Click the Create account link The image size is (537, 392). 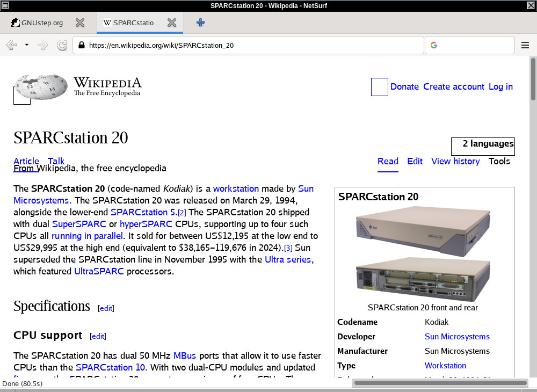coord(454,87)
